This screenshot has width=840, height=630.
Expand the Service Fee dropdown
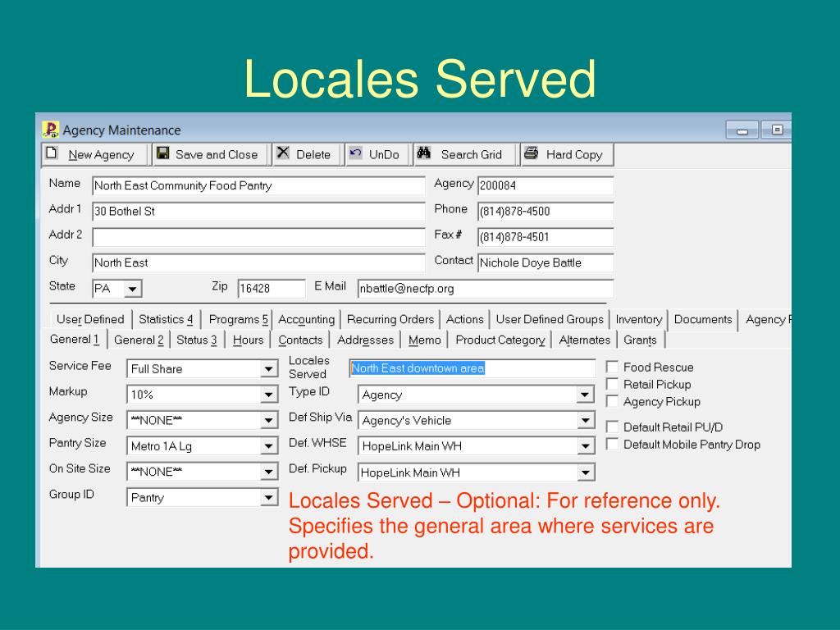coord(268,369)
